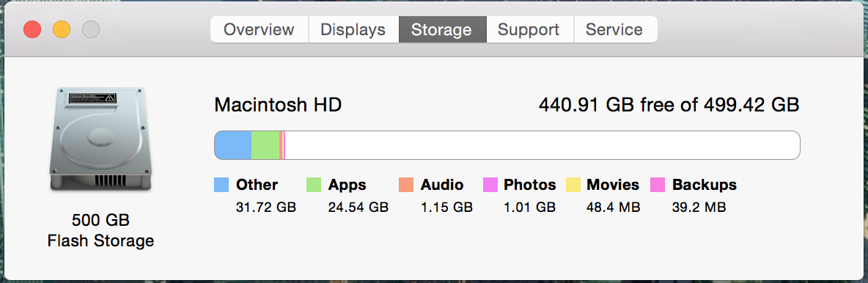Click the 1.15 GB value
868x283 pixels.
[446, 207]
